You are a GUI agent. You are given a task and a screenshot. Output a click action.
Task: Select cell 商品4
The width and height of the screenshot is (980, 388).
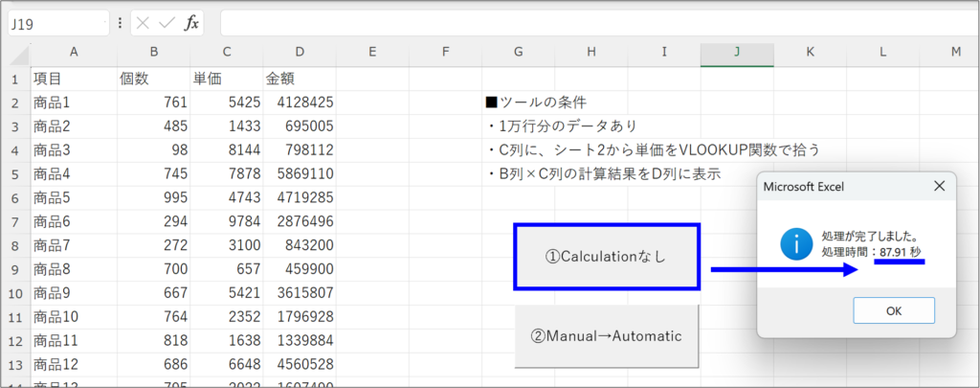(x=74, y=174)
